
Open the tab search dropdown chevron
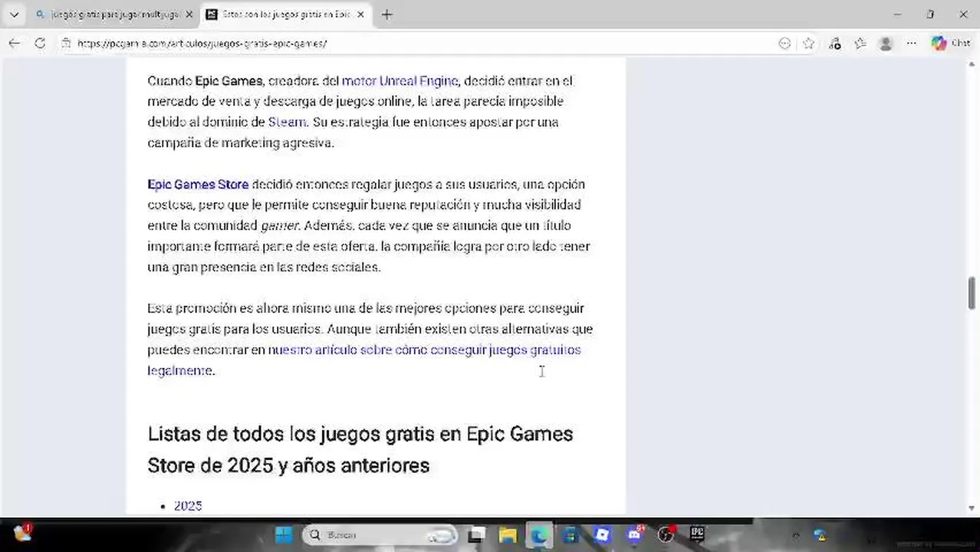14,15
